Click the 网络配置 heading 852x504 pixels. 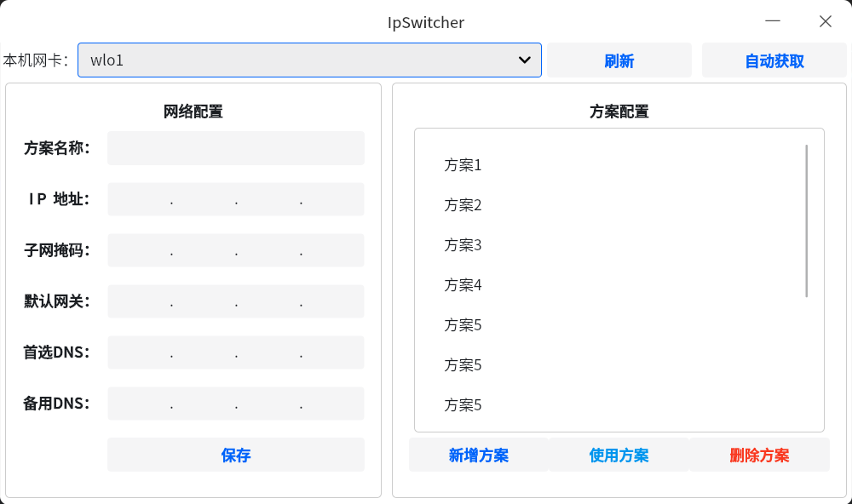point(193,112)
